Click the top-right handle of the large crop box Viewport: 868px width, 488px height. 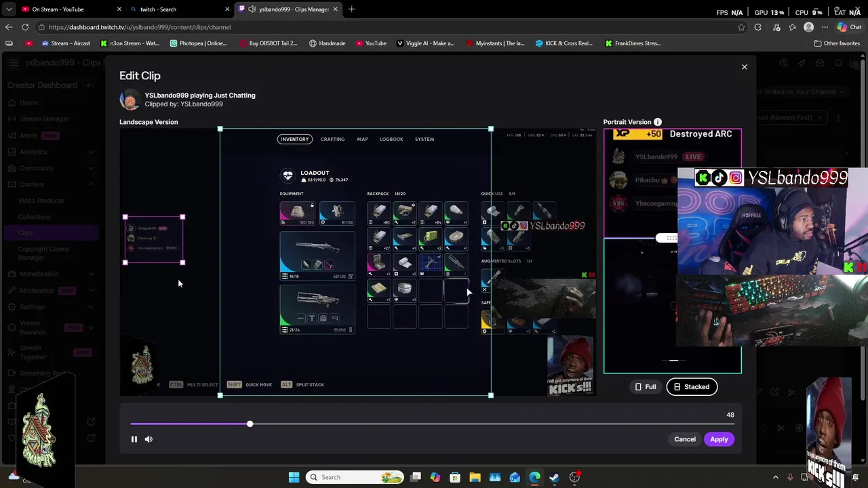(491, 129)
